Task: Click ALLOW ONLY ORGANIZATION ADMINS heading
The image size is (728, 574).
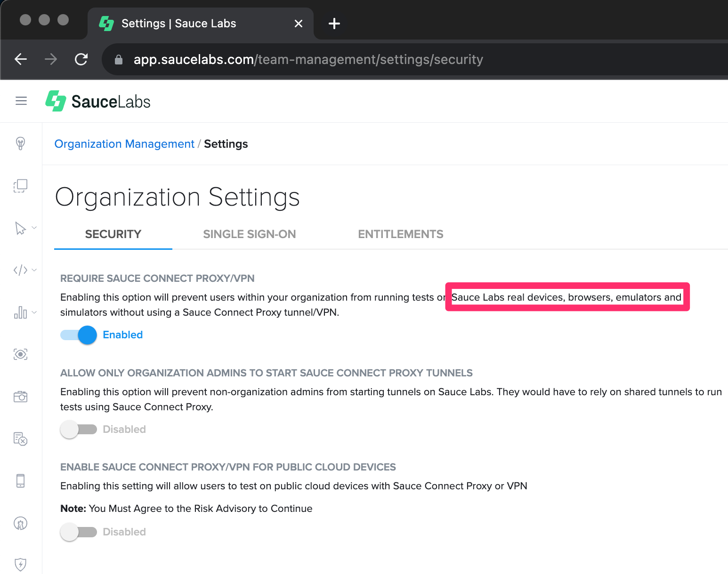Action: (267, 373)
